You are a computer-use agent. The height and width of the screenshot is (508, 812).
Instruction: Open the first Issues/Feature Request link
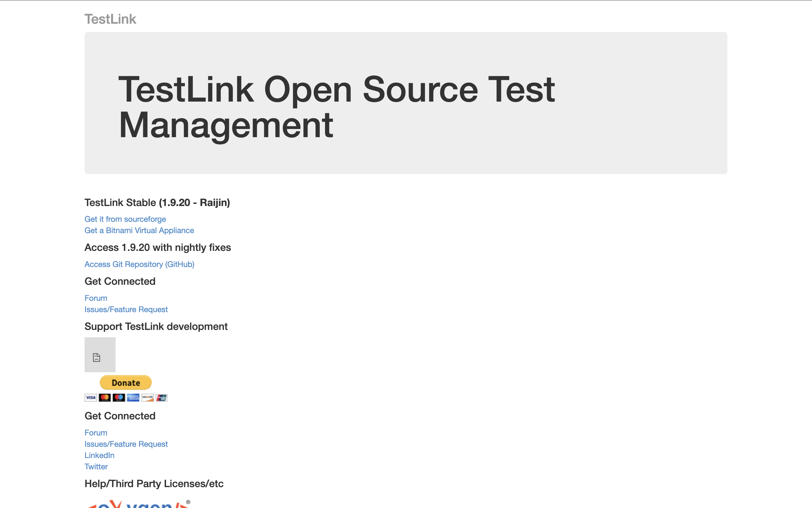point(126,309)
